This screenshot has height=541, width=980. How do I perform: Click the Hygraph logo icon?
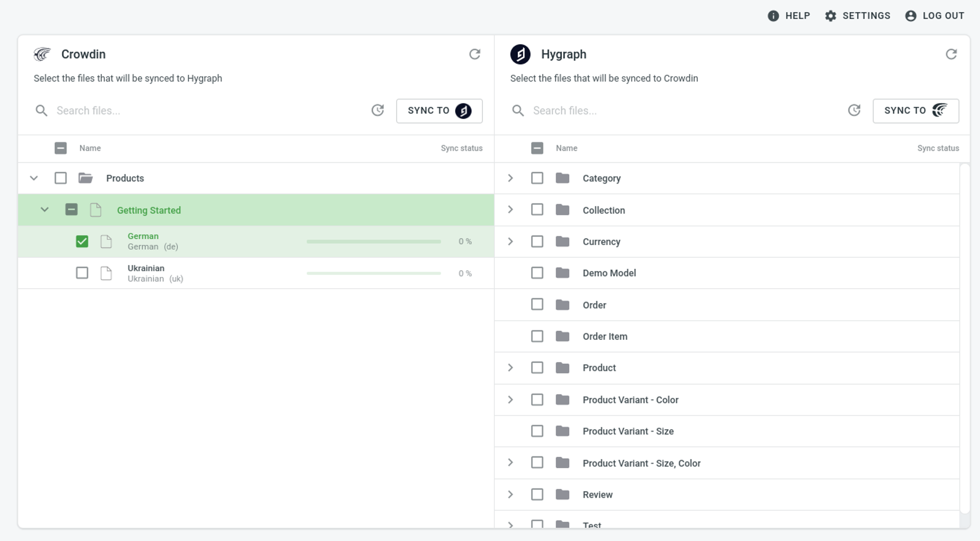(x=520, y=54)
